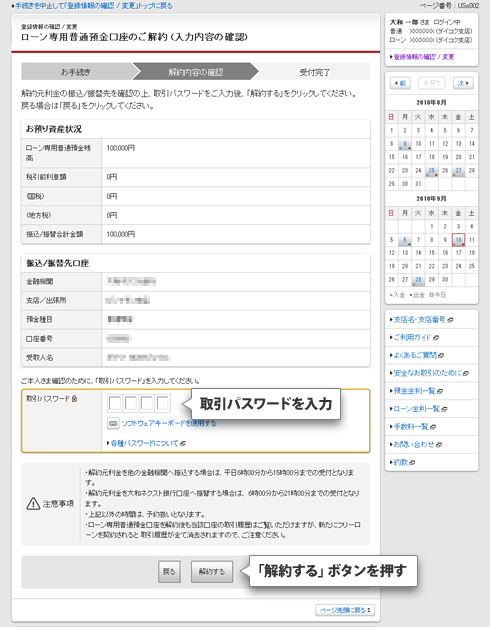The height and width of the screenshot is (627, 490).
Task: Click the 解約する button
Action: point(212,571)
